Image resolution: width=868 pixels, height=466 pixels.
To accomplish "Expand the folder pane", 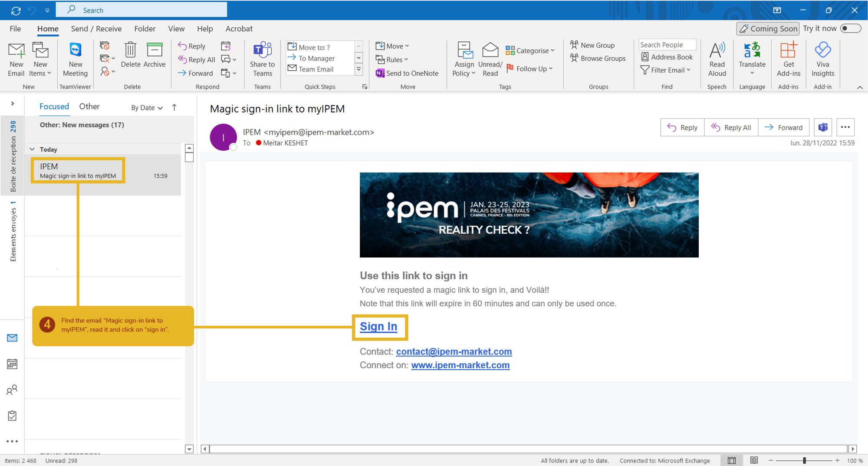I will click(x=13, y=103).
